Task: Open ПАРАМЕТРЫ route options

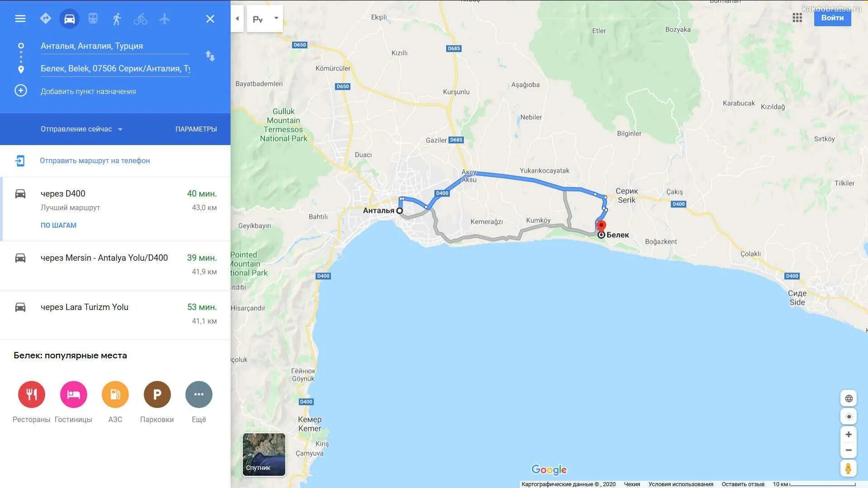Action: tap(196, 129)
